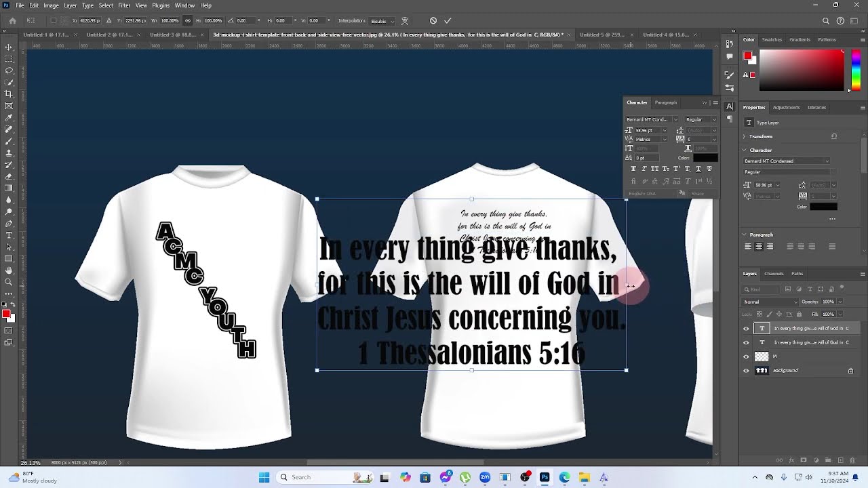Left align text in Properties Paragraph section

[x=748, y=247]
